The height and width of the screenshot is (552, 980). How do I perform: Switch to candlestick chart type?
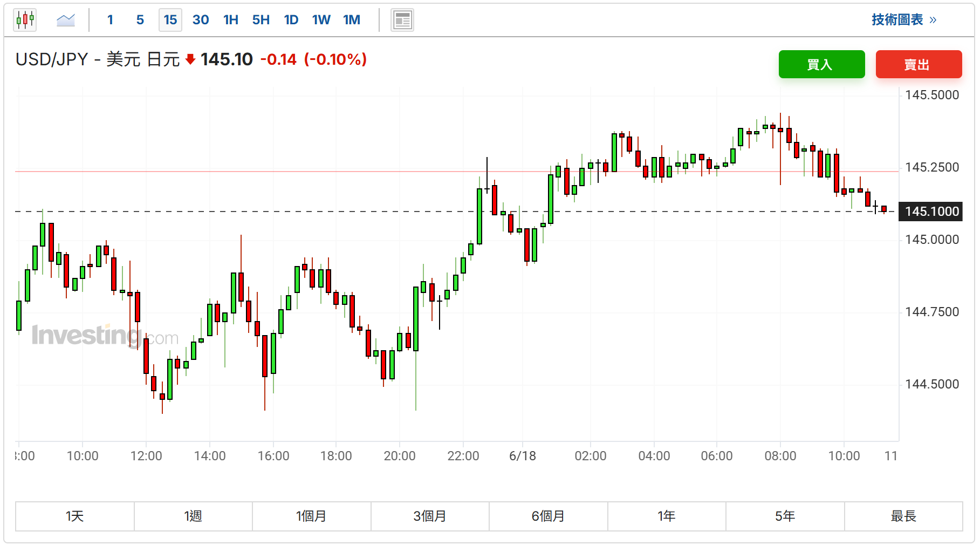coord(25,20)
